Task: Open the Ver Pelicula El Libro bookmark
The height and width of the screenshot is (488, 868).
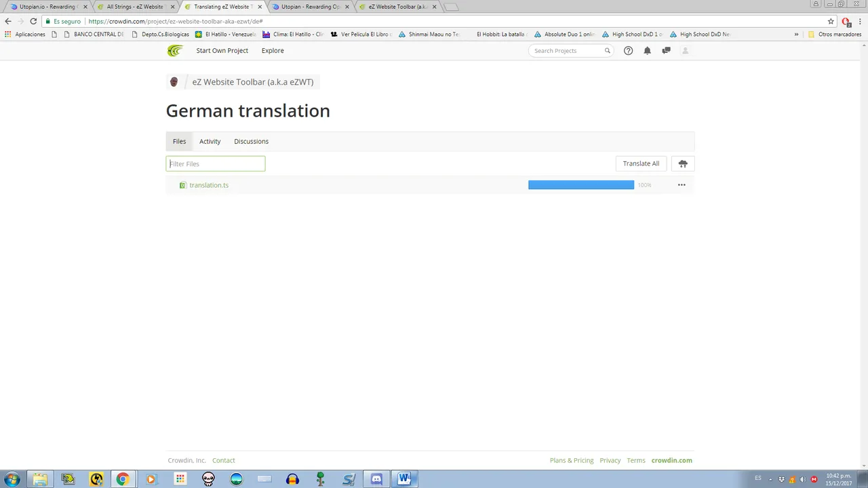Action: [361, 34]
